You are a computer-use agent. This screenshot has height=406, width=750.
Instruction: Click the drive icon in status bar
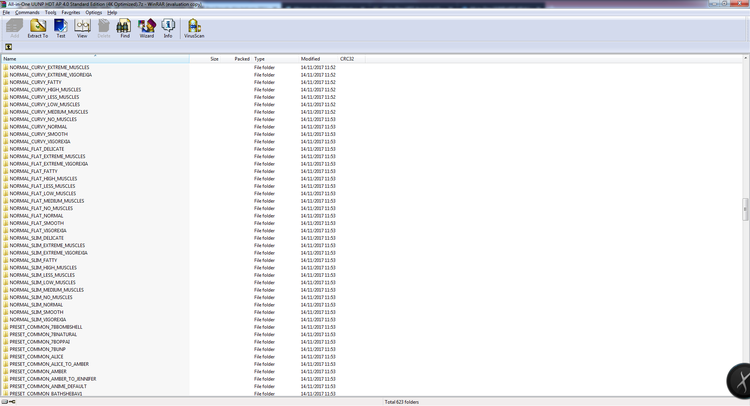pyautogui.click(x=5, y=402)
